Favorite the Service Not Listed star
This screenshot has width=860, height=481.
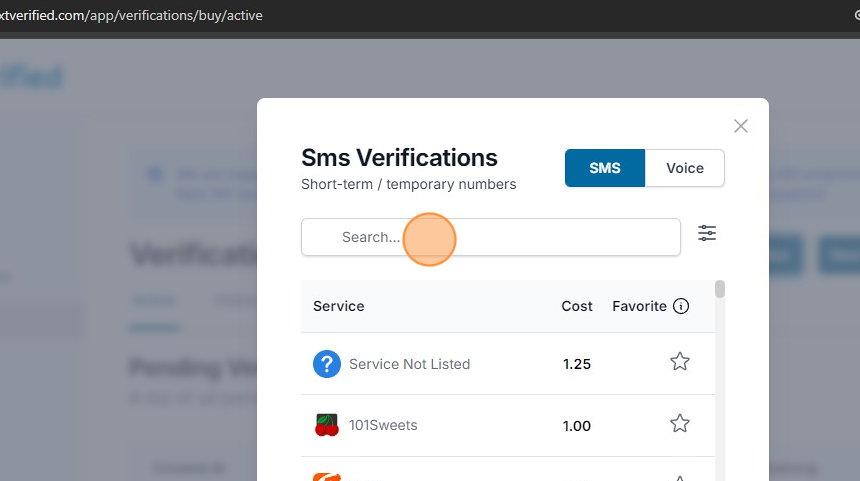[680, 362]
